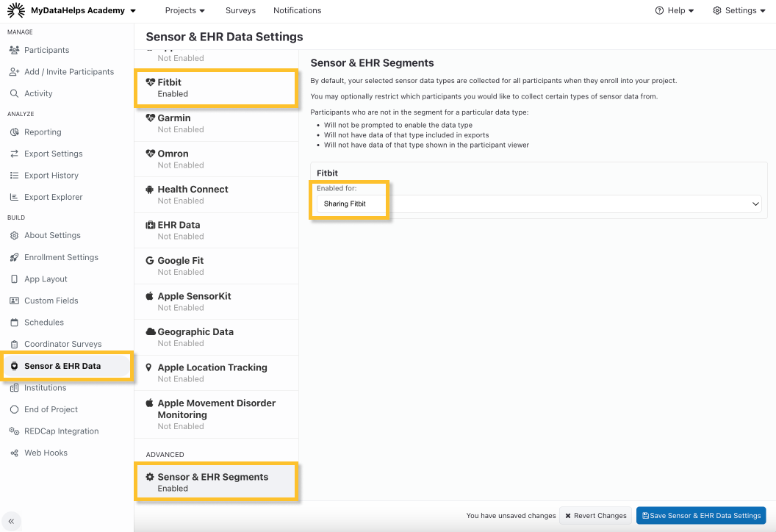Click the Participants people icon in sidebar

coord(14,50)
